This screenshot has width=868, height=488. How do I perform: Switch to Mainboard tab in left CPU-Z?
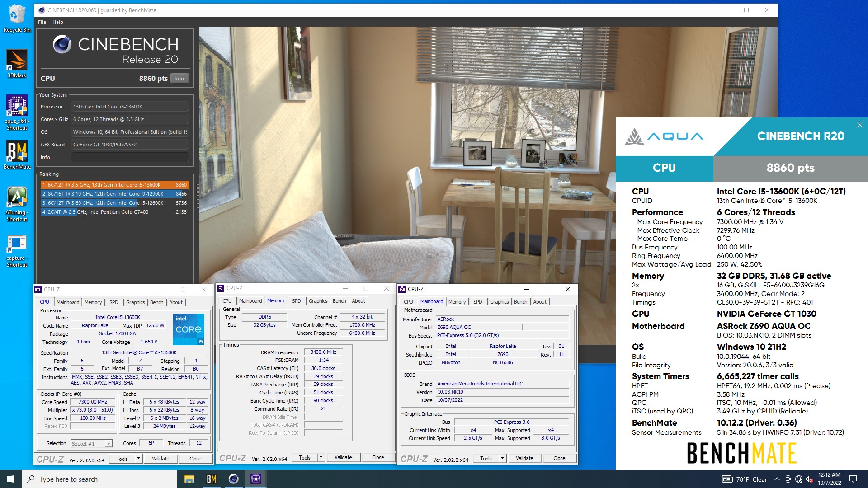(x=68, y=302)
